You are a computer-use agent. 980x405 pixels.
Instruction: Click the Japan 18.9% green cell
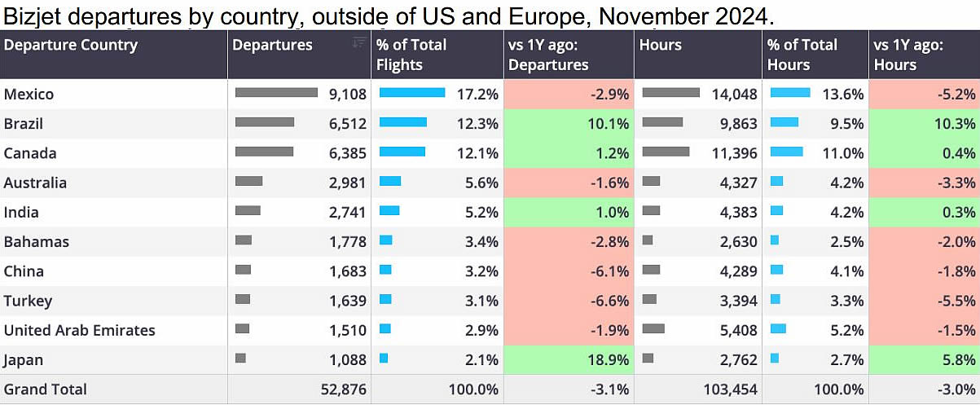tap(568, 359)
